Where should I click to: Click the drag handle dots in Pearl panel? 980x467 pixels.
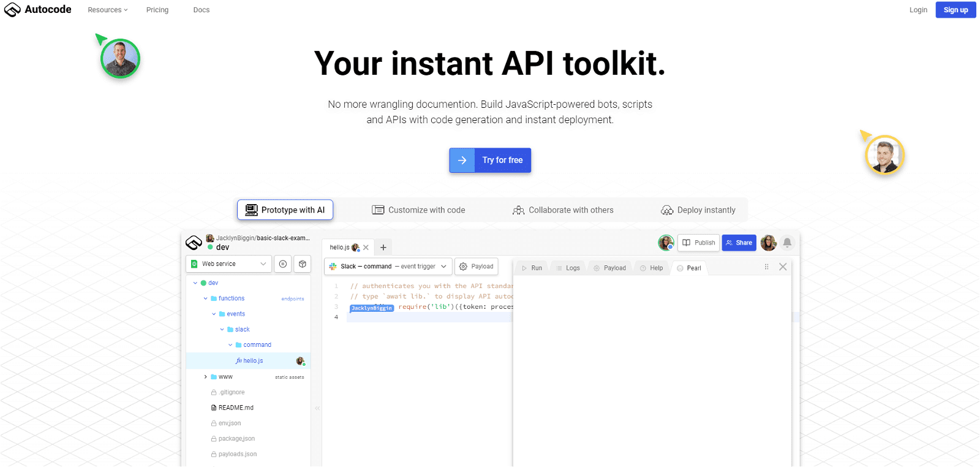tap(766, 267)
